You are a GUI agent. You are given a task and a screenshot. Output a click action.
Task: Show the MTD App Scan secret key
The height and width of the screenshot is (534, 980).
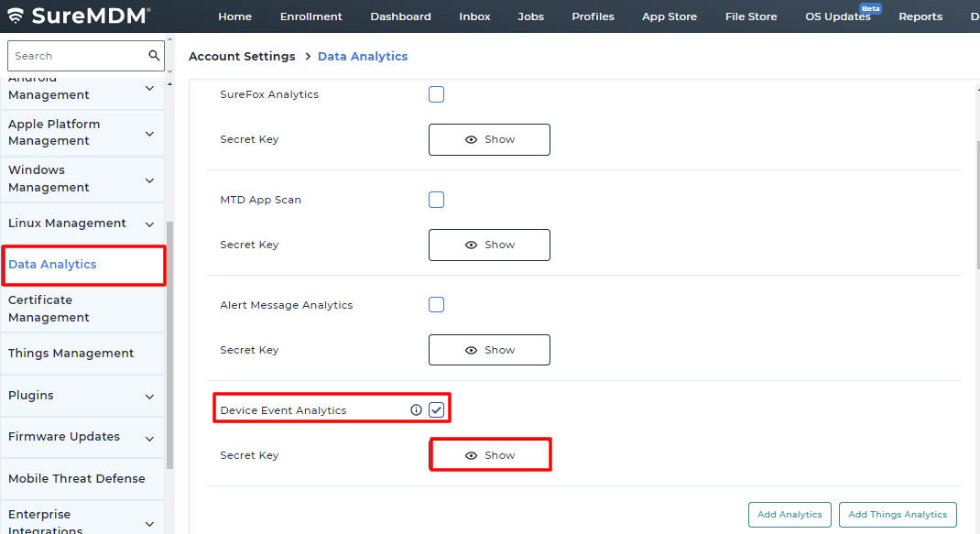click(x=489, y=245)
